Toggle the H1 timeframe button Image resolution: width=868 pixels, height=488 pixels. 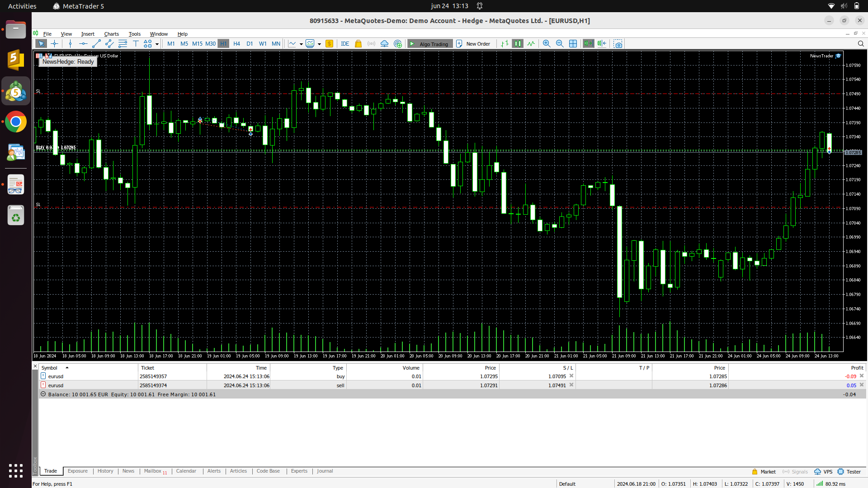click(223, 44)
